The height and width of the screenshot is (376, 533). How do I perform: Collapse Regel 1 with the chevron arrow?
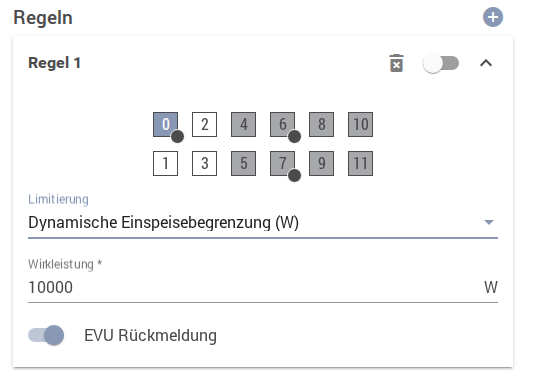(x=486, y=63)
